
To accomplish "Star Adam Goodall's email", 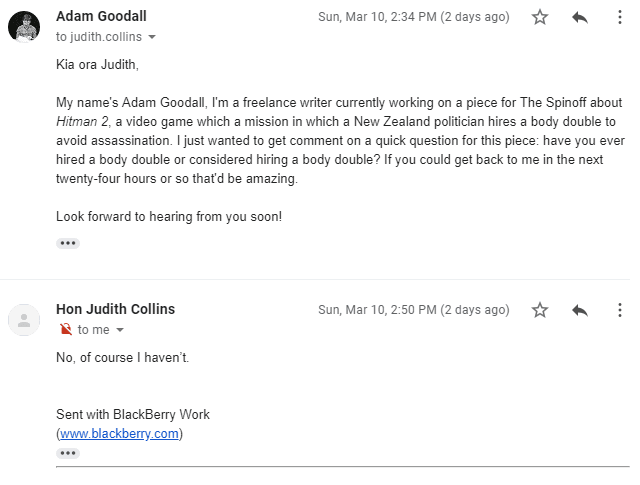I will point(540,17).
